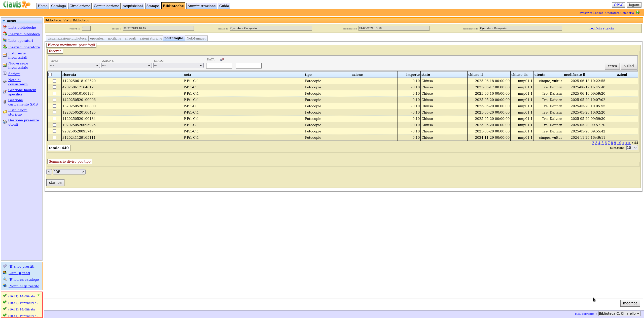644x318 pixels.
Task: Click the Lista azioni storiche folder icon
Action: (x=5, y=112)
